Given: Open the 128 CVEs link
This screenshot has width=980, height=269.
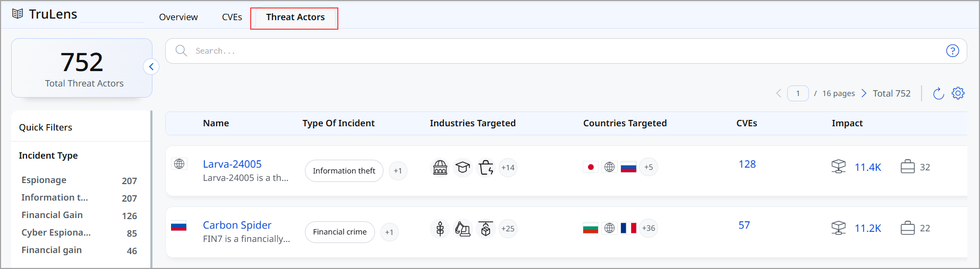Looking at the screenshot, I should pos(747,164).
